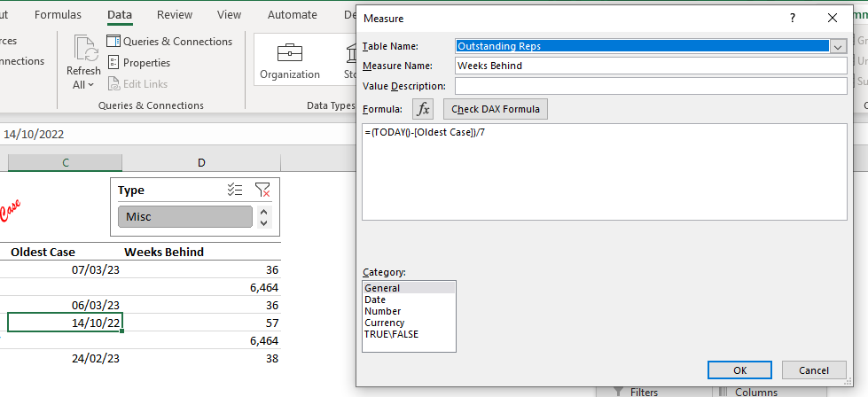Clear filter on the Type slicer
Image resolution: width=868 pixels, height=397 pixels.
pyautogui.click(x=262, y=191)
